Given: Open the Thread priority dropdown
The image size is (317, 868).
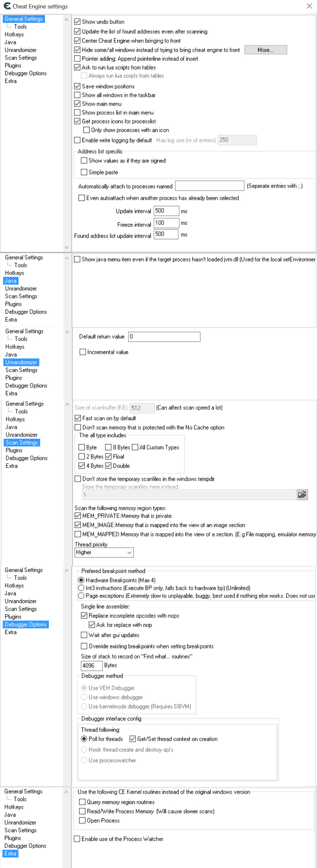Looking at the screenshot, I should pyautogui.click(x=104, y=552).
